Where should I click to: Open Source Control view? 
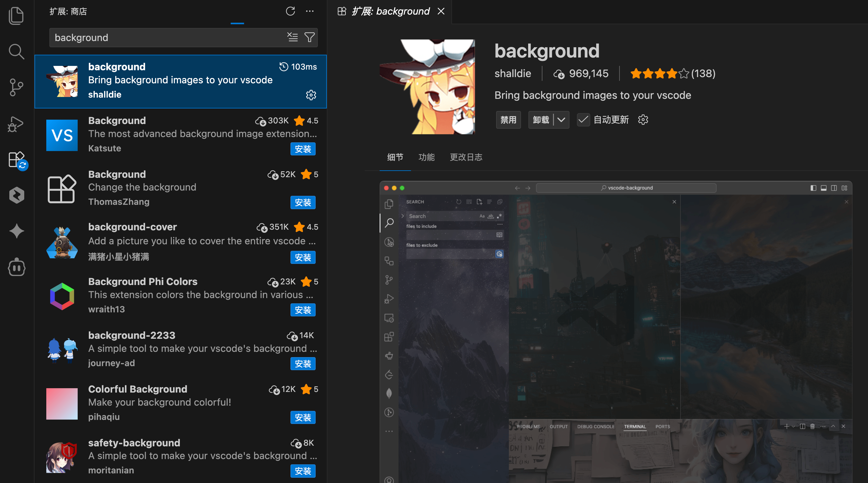pos(16,88)
